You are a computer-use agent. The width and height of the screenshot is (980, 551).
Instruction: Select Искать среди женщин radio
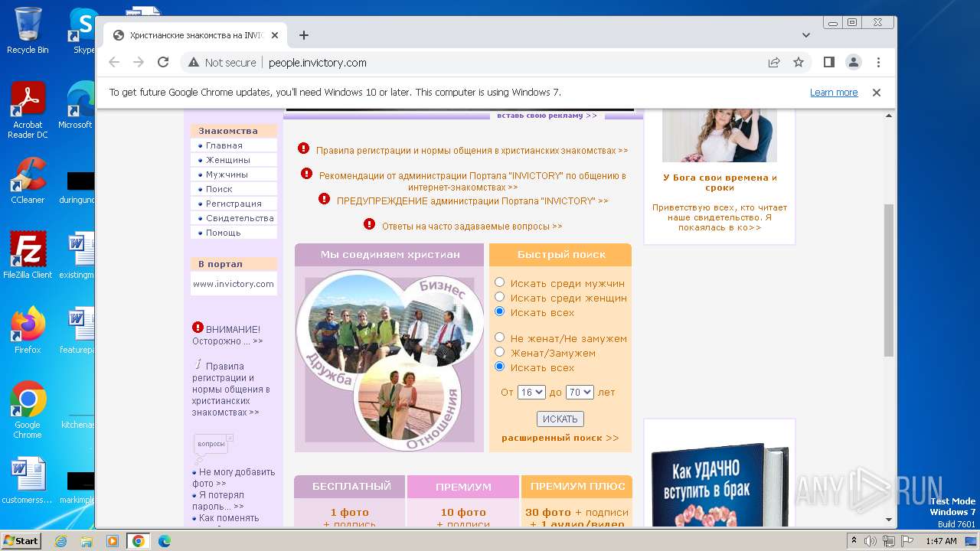(x=500, y=297)
